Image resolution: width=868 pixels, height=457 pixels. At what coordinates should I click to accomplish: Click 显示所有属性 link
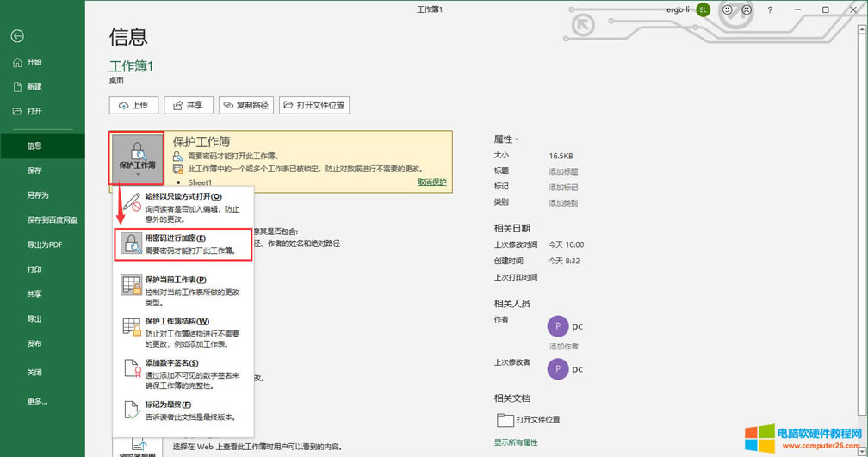pyautogui.click(x=516, y=442)
